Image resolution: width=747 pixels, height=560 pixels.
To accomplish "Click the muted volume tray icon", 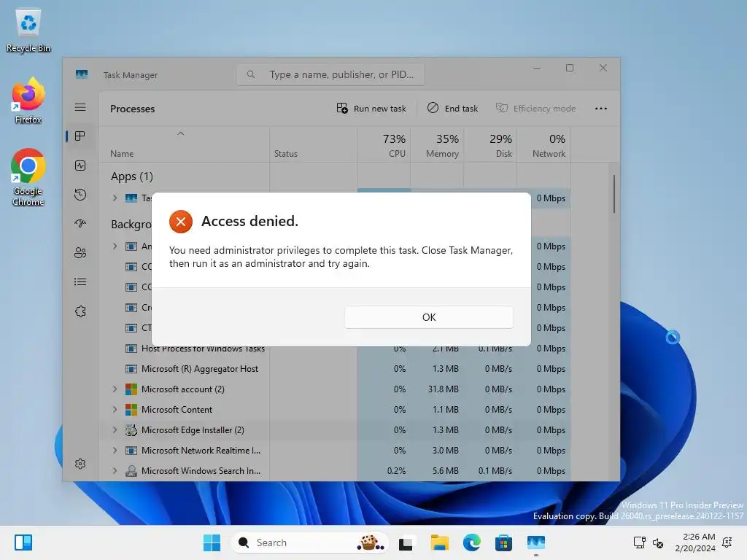I will [658, 542].
